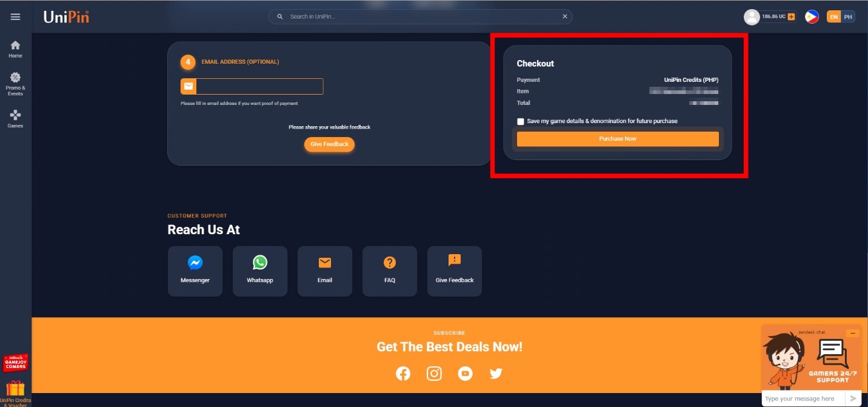Switch the site language to PH
This screenshot has height=407, width=868.
coord(847,16)
